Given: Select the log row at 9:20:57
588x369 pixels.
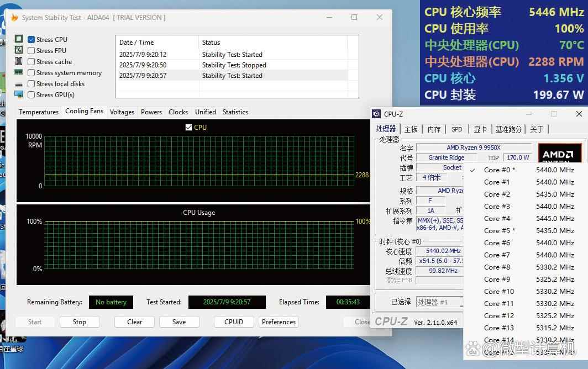Looking at the screenshot, I should 232,76.
